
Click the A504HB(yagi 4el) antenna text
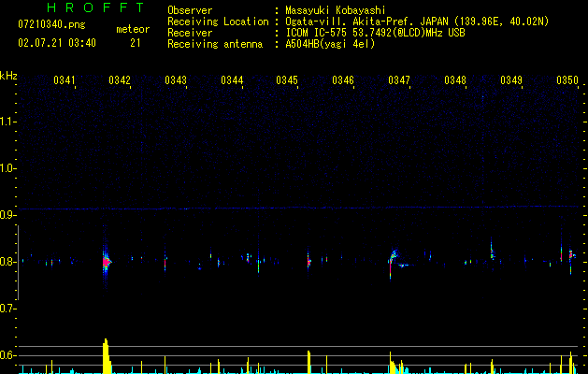point(330,44)
